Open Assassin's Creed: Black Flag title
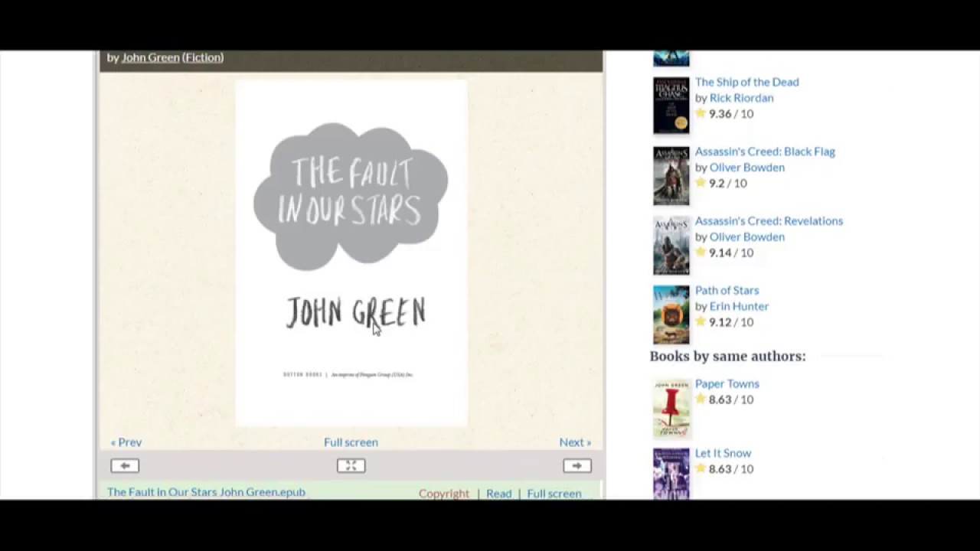 pos(765,152)
